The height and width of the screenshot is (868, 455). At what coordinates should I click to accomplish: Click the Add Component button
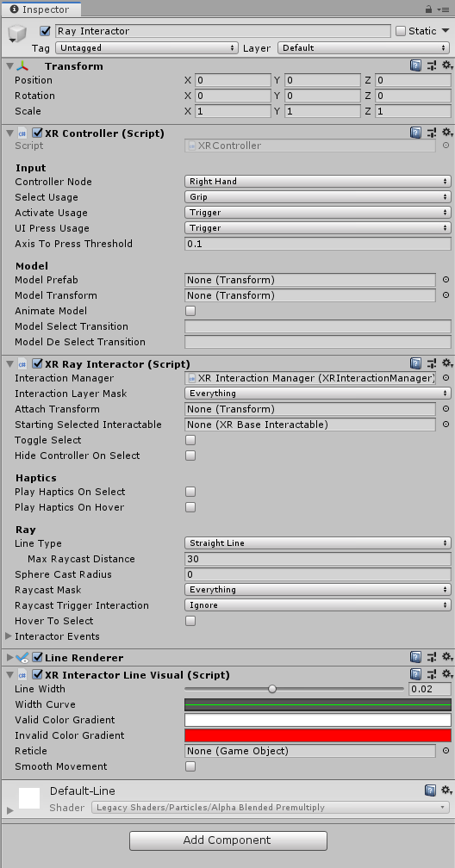pos(228,840)
